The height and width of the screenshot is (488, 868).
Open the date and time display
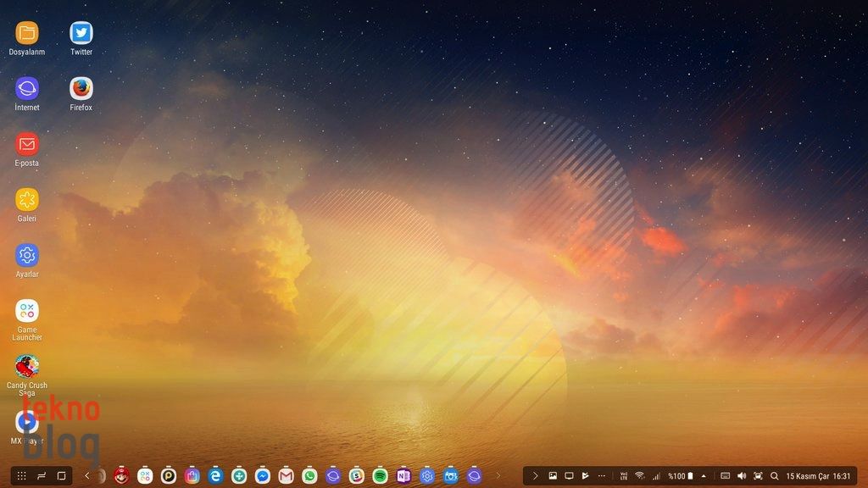coord(818,476)
